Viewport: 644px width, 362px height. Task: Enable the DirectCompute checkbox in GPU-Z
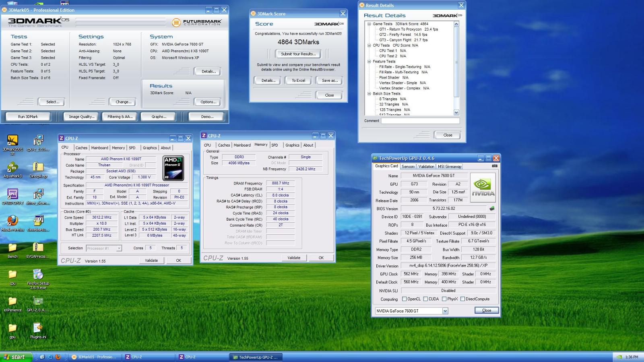pos(462,299)
